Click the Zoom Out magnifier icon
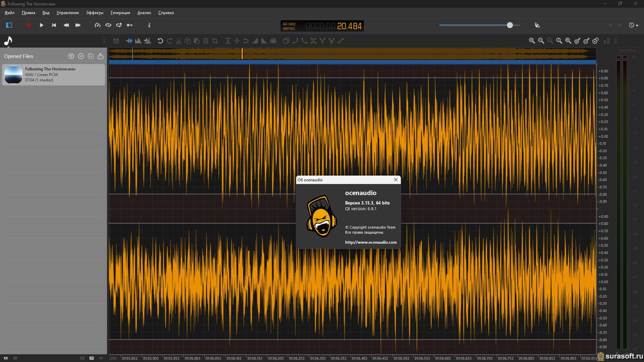 tap(541, 41)
